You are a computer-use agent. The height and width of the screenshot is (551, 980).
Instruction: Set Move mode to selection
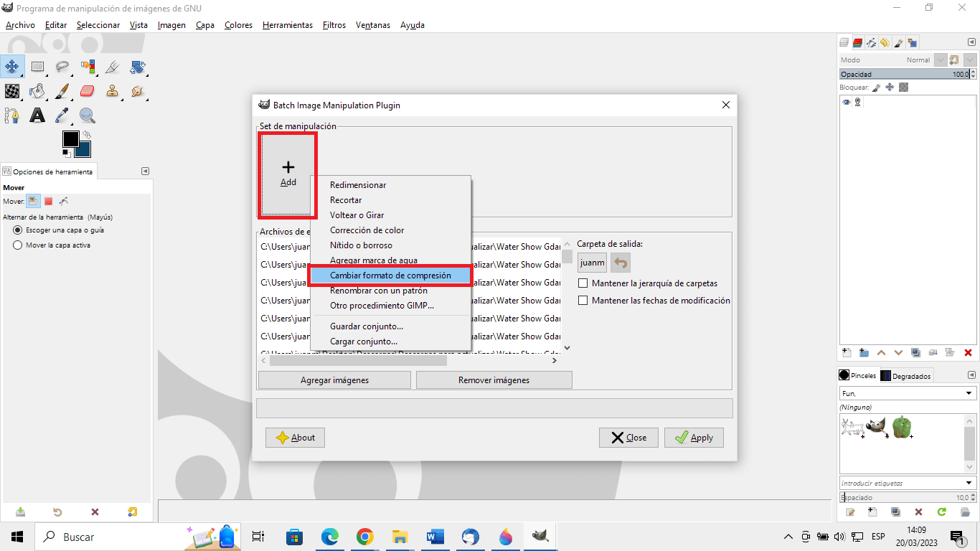click(48, 201)
